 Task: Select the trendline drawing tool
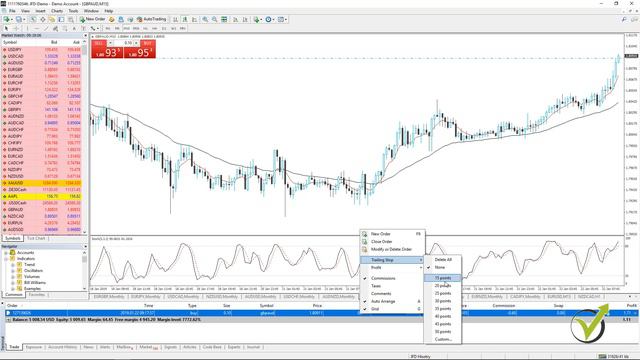tap(46, 29)
